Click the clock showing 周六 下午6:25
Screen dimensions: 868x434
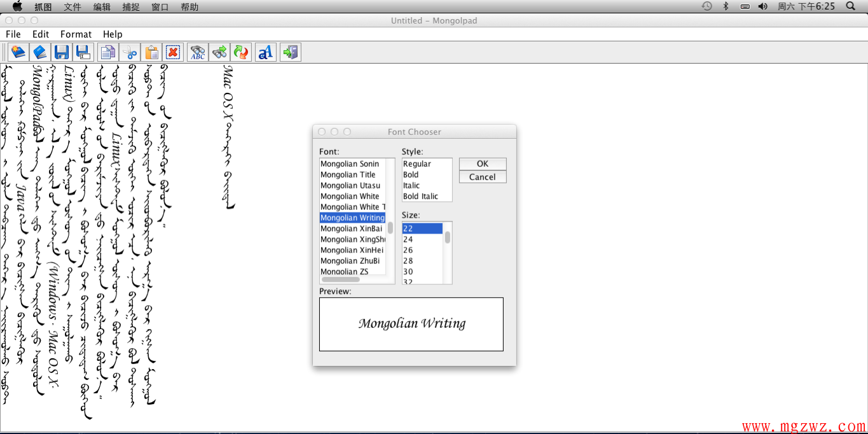(806, 6)
